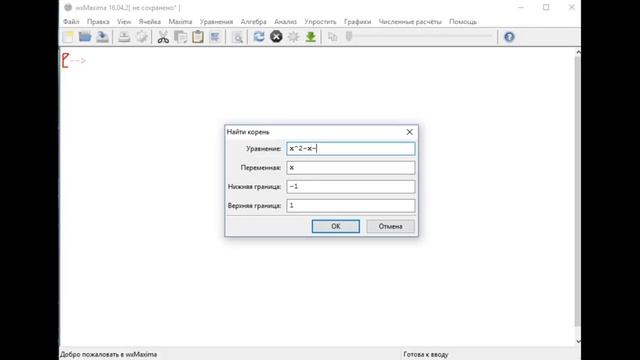Image resolution: width=640 pixels, height=360 pixels.
Task: Open the Численные расчёты menu
Action: (410, 22)
